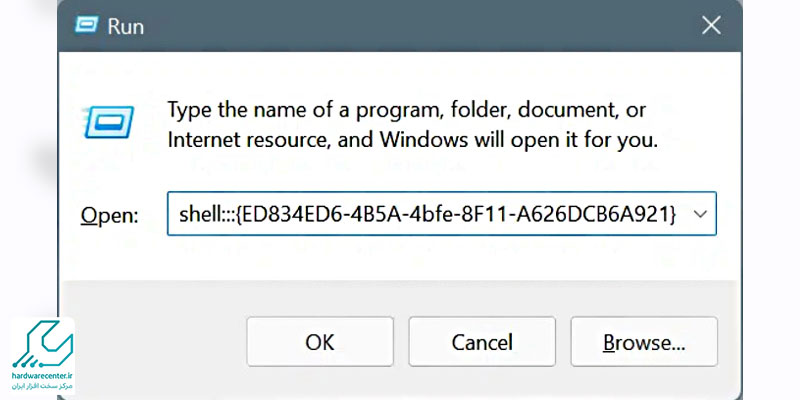The image size is (800, 400).
Task: Open file picker via Browse...
Action: pyautogui.click(x=644, y=341)
